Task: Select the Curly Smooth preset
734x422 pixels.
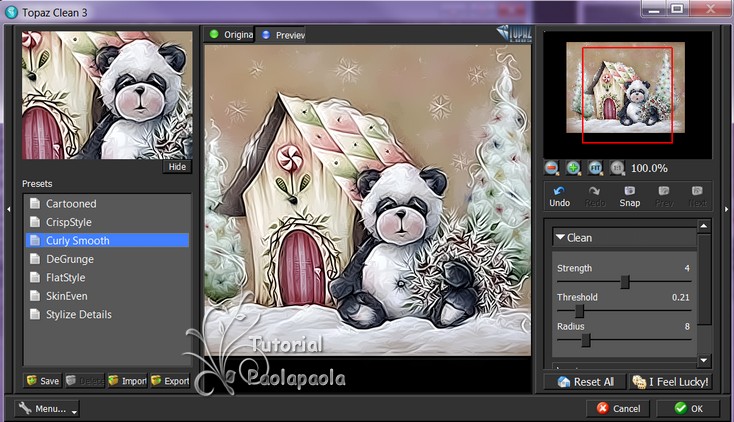Action: click(107, 240)
